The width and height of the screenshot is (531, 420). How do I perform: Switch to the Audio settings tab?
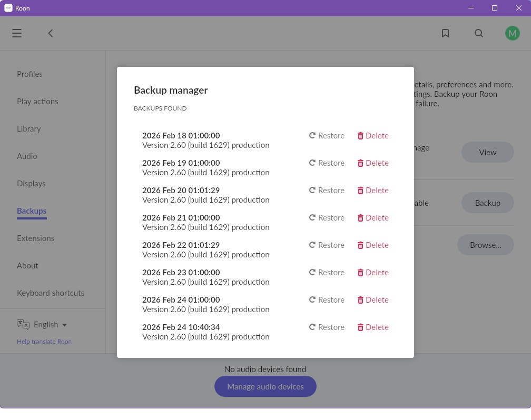coord(27,156)
